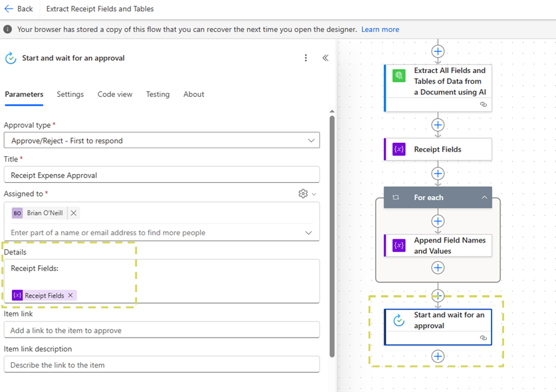Click the {x} icon on Append Field Names card
556x392 pixels.
398,245
